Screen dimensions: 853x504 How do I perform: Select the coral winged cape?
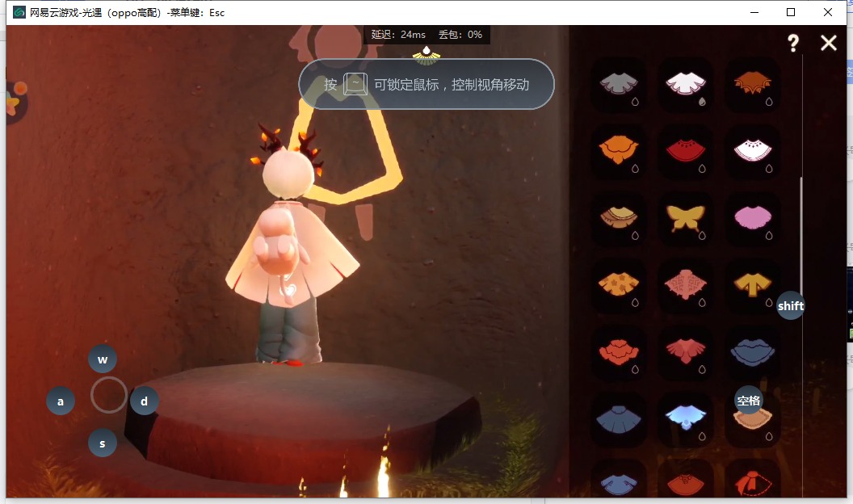pyautogui.click(x=686, y=351)
